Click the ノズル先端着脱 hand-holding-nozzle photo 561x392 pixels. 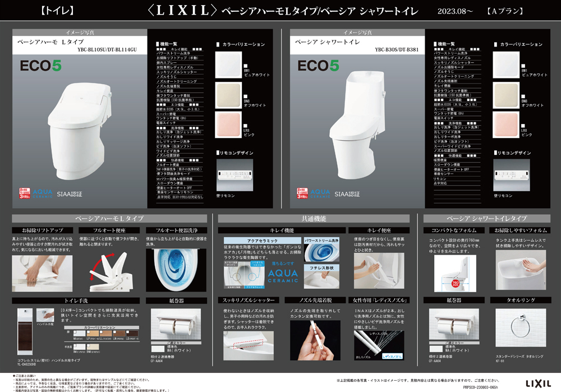pos(315,340)
